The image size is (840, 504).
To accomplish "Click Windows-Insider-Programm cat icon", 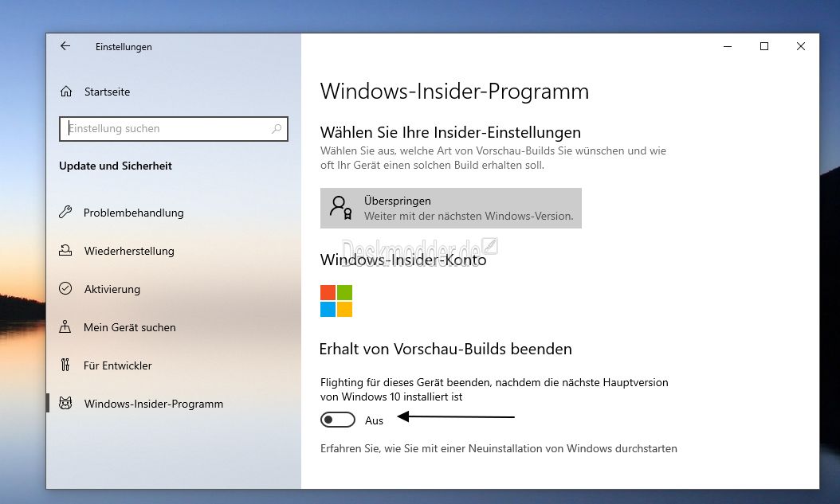I will point(65,404).
